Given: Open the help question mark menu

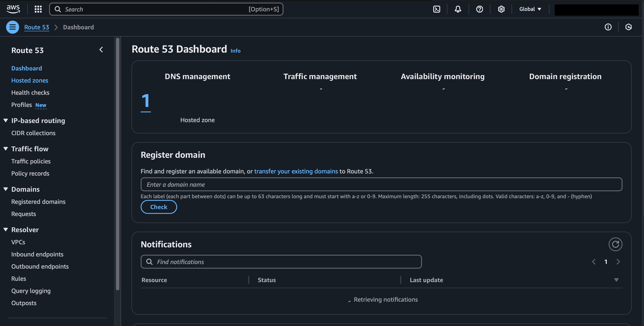Looking at the screenshot, I should [479, 9].
